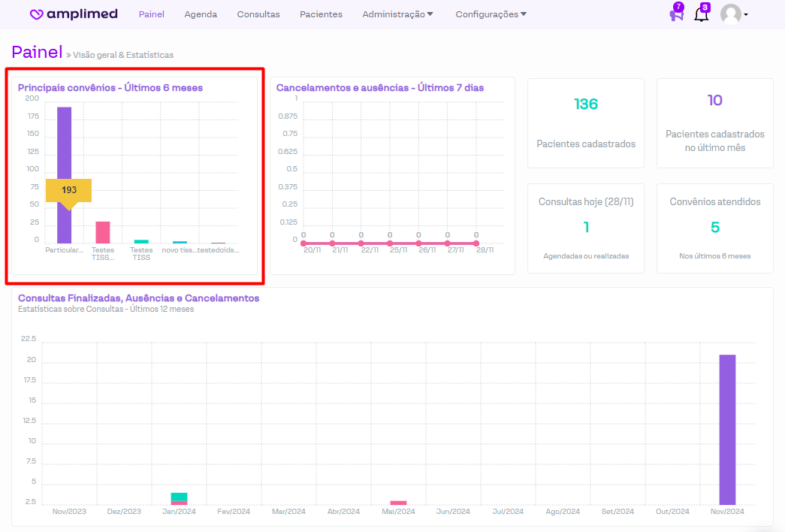Click the pink Mai/2024 bar
The width and height of the screenshot is (785, 532).
[398, 503]
